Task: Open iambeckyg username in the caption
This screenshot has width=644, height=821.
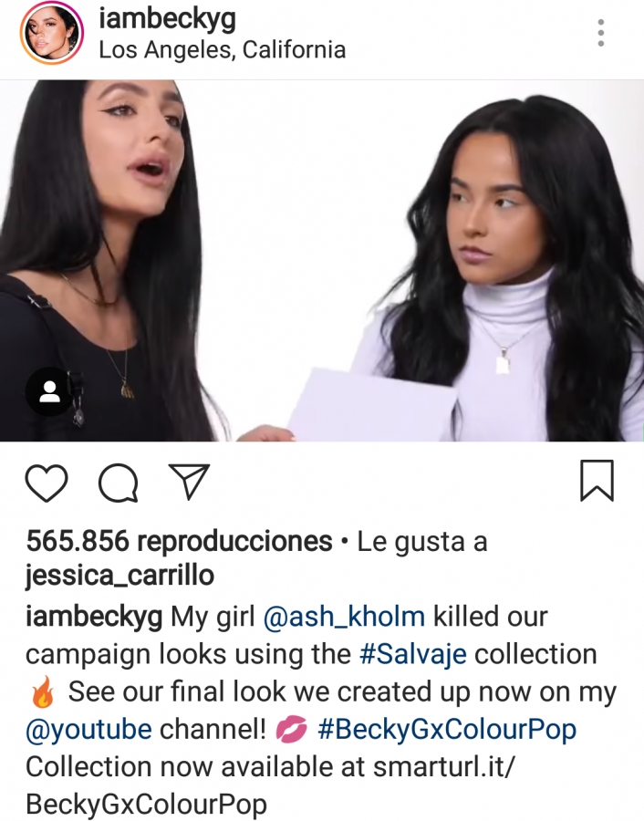Action: 94,617
